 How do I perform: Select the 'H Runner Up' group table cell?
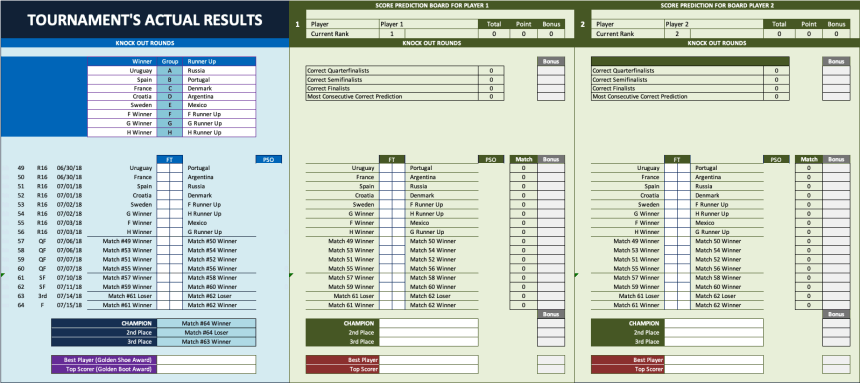coord(219,132)
